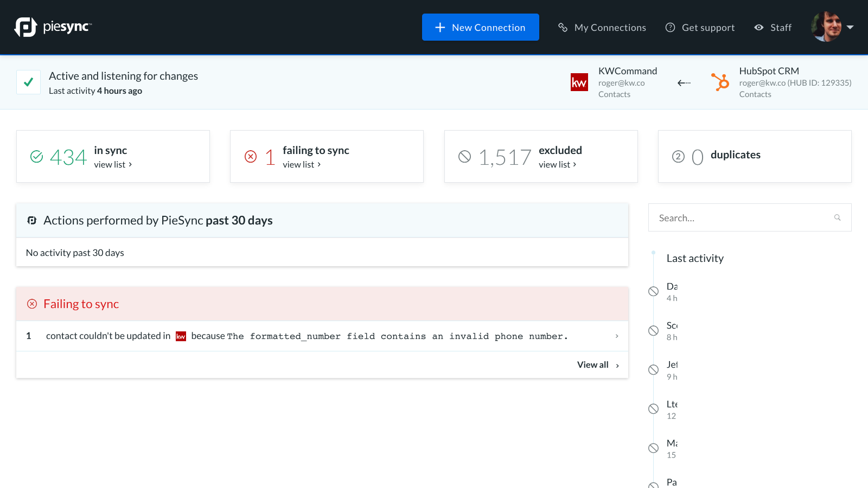
Task: Click the excluded icon for 12 activity
Action: pyautogui.click(x=654, y=409)
